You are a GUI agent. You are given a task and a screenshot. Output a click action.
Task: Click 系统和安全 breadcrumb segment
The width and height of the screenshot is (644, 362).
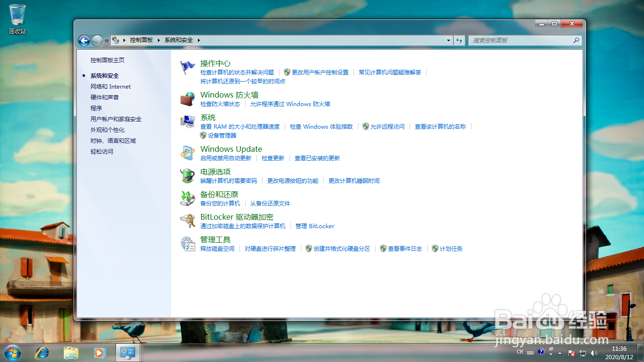pyautogui.click(x=179, y=41)
